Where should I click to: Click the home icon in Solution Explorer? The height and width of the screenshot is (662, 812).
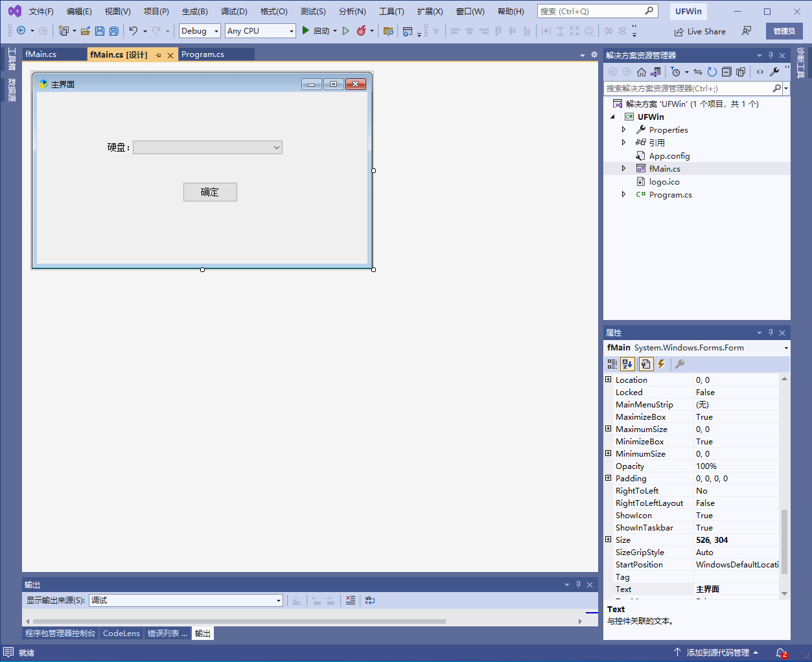point(642,72)
